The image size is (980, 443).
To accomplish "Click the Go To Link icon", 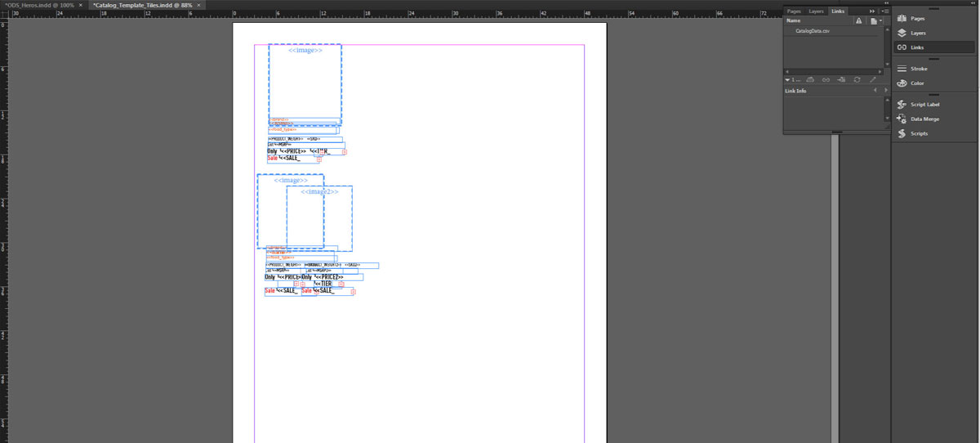I will point(841,80).
